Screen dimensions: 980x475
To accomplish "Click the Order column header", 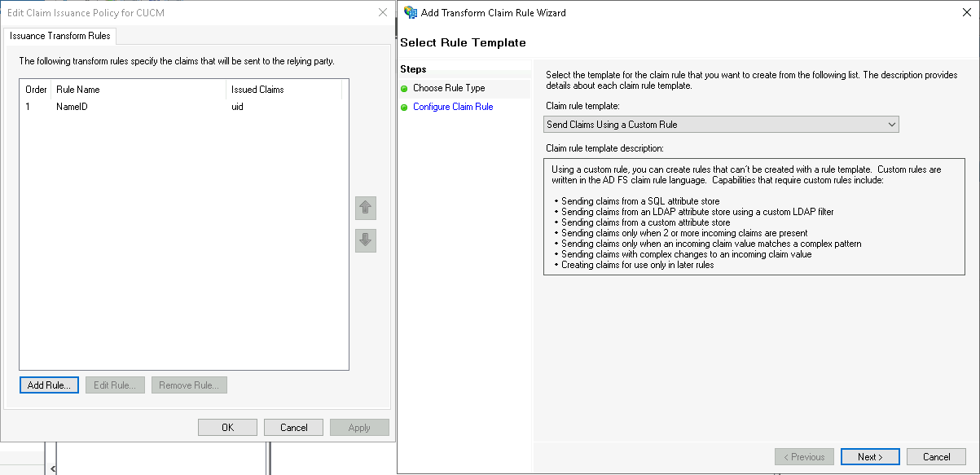I will tap(36, 90).
